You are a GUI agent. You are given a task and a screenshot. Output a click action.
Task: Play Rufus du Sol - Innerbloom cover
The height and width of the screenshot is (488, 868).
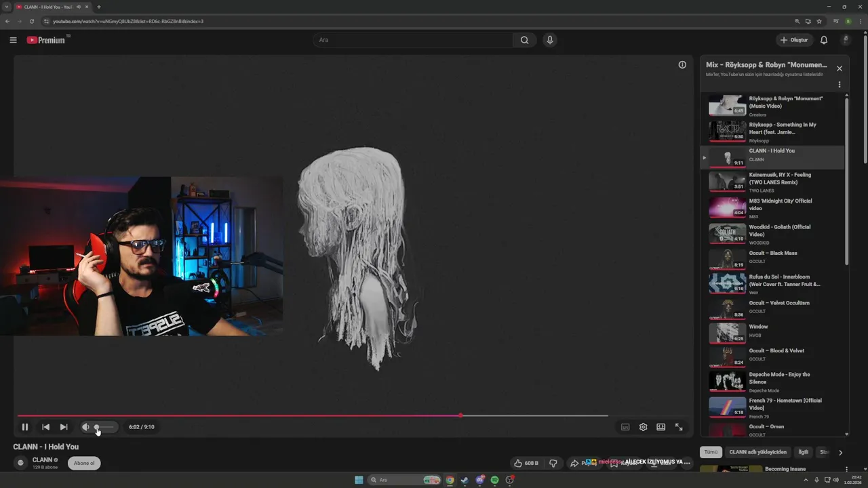772,283
